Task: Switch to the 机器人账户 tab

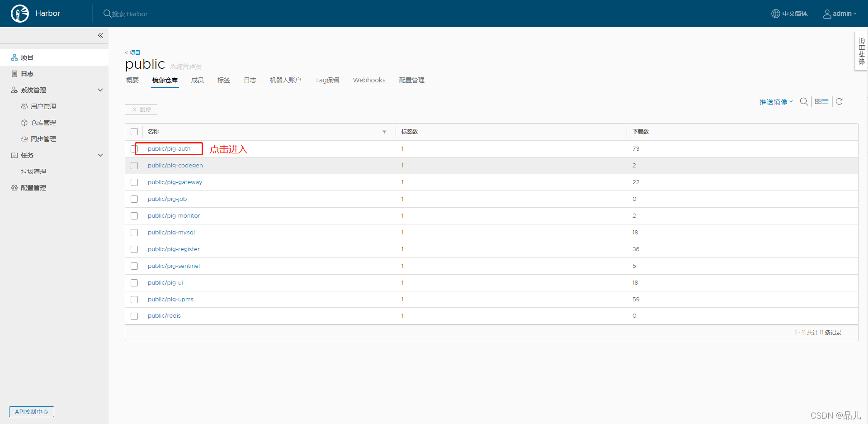Action: coord(286,80)
